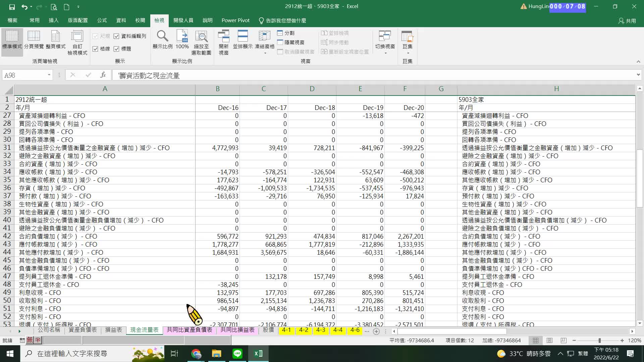The width and height of the screenshot is (644, 362).
Task: Click the Name Box showing A98
Action: [x=24, y=75]
